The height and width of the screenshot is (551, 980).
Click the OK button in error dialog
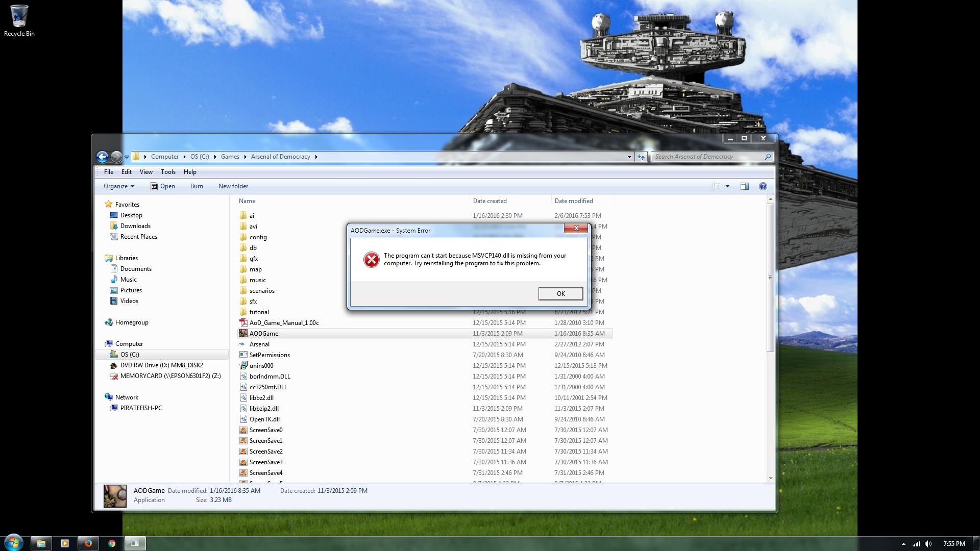(x=560, y=293)
